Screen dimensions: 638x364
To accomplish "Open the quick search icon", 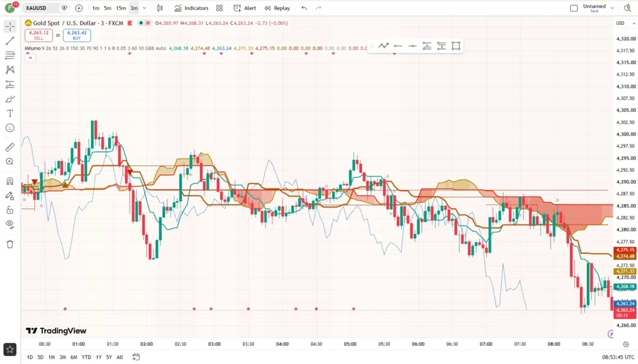I will pyautogui.click(x=627, y=8).
